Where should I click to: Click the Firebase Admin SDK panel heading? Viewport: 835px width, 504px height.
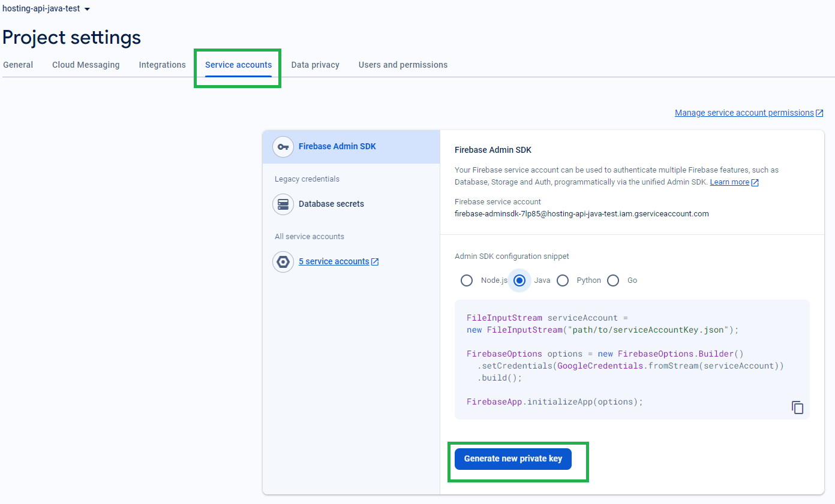tap(493, 150)
